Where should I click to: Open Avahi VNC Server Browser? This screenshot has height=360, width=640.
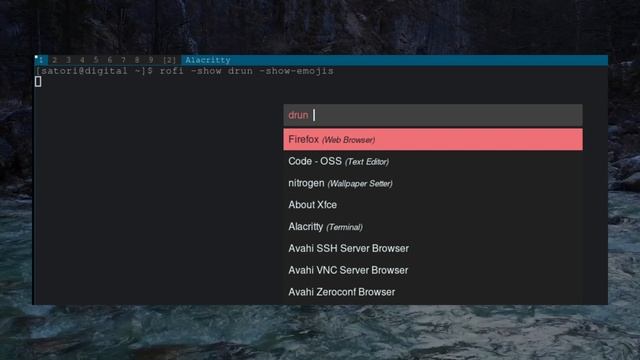point(433,270)
